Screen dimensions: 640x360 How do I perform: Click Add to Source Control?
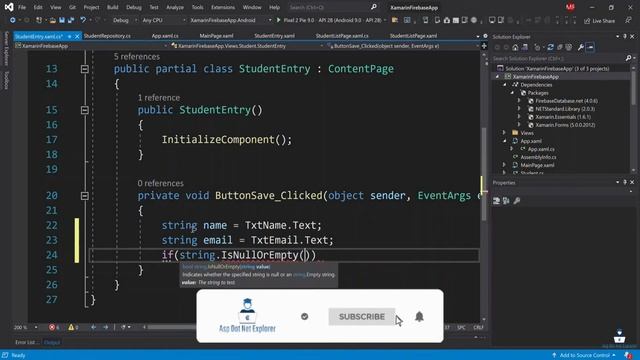coord(584,355)
